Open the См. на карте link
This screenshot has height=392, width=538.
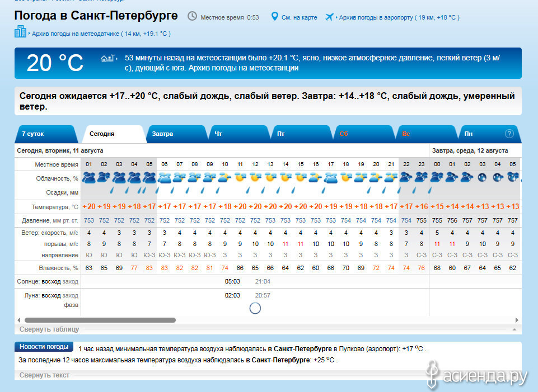[x=299, y=17]
